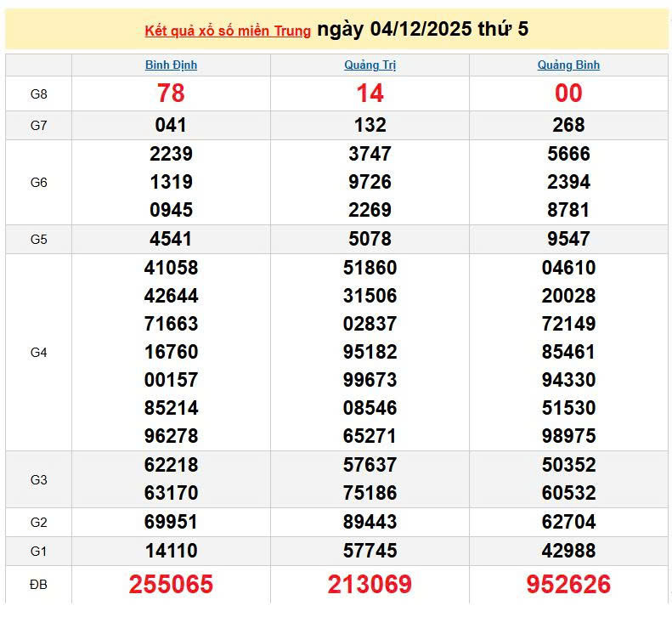Click G3 value 57637

point(370,465)
